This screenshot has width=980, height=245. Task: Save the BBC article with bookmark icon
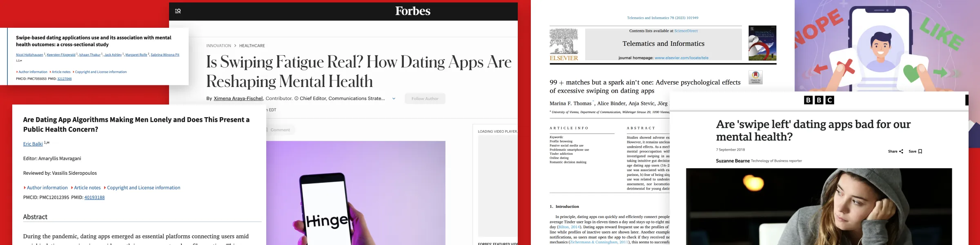[920, 151]
